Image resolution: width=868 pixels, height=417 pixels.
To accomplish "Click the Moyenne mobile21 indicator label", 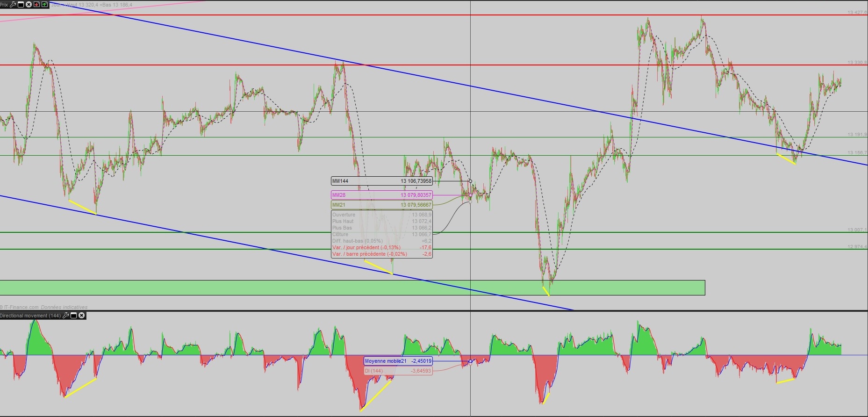I will [398, 361].
